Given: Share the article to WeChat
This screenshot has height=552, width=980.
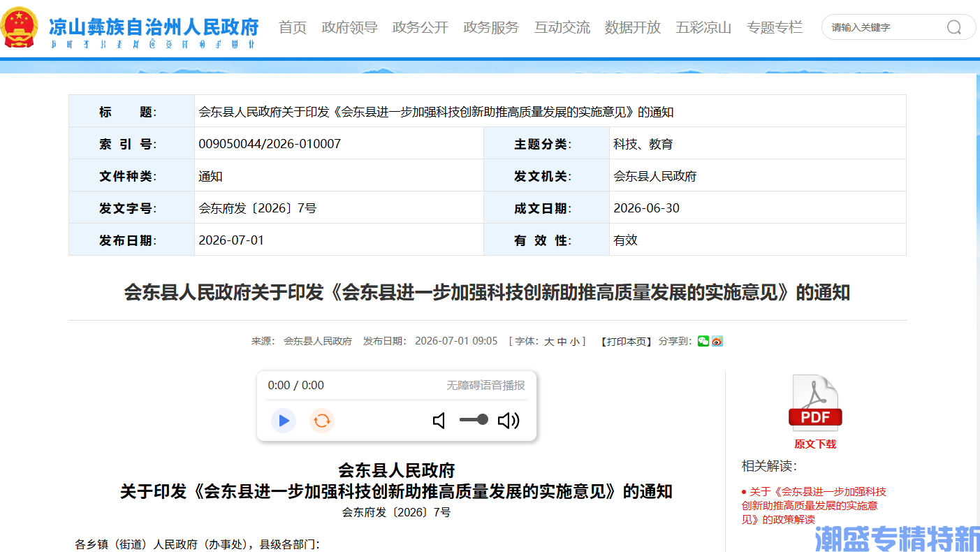Looking at the screenshot, I should 703,341.
